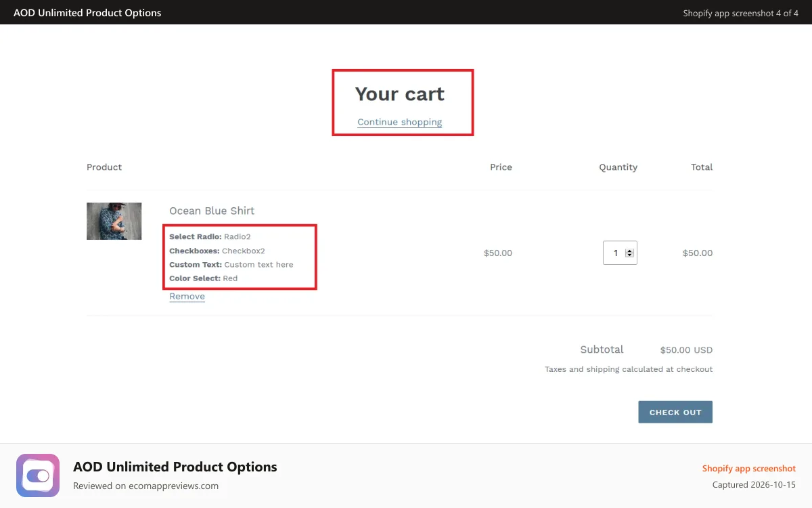
Task: Select the Custom Text option line
Action: (231, 264)
